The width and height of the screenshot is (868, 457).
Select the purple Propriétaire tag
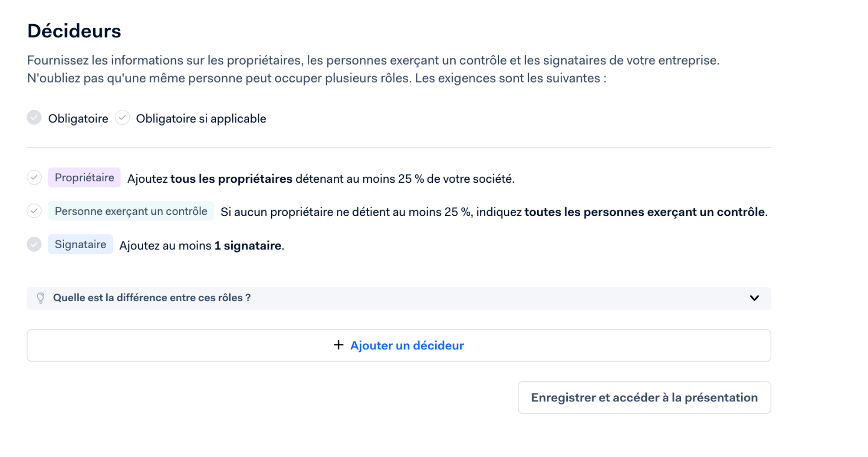[84, 178]
